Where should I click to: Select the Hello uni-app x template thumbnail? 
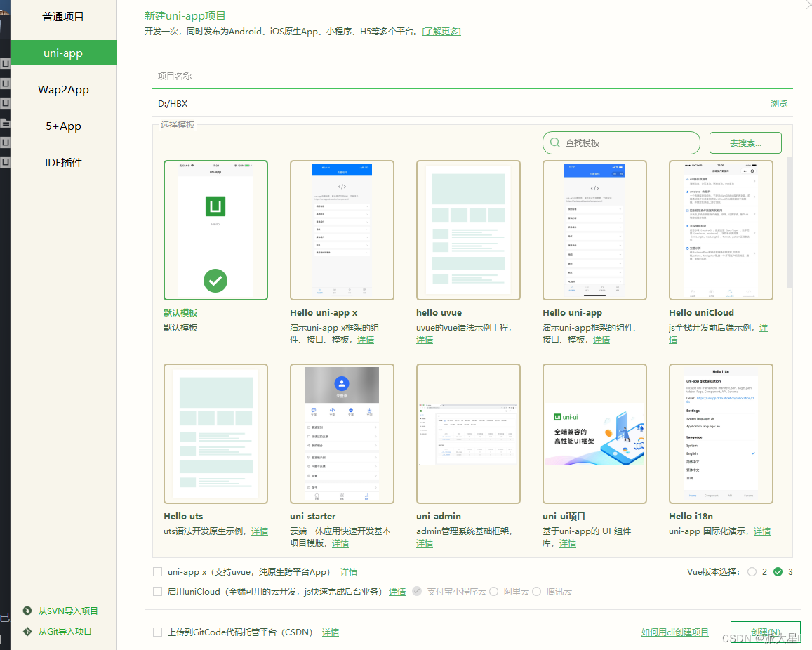coord(342,230)
